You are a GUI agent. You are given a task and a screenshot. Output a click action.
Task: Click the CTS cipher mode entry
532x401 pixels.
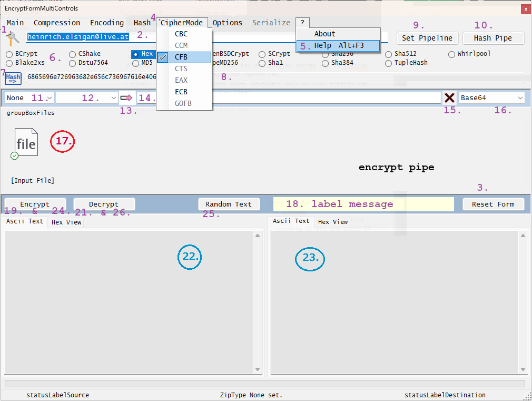click(184, 69)
